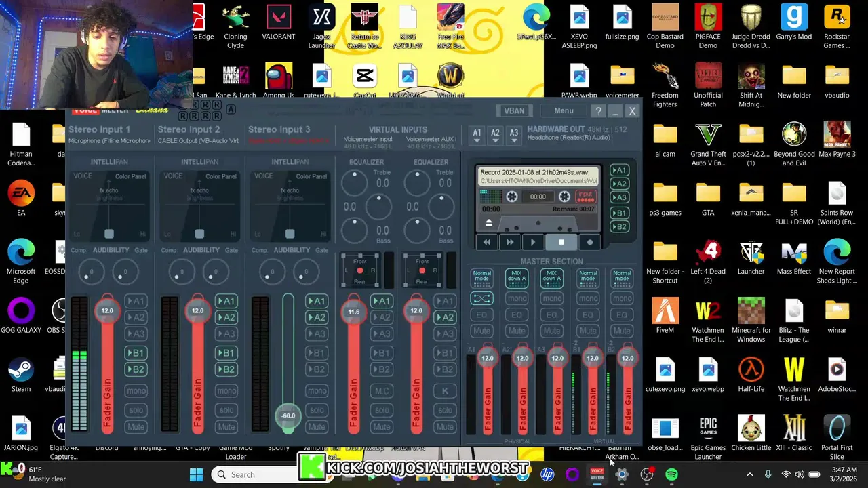Viewport: 868px width, 488px height.
Task: Click master A1 fader gain knob
Action: pos(487,358)
